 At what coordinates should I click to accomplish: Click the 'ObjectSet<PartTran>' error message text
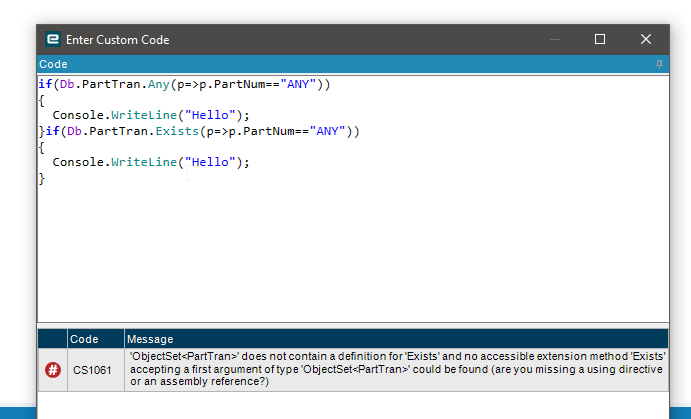398,369
